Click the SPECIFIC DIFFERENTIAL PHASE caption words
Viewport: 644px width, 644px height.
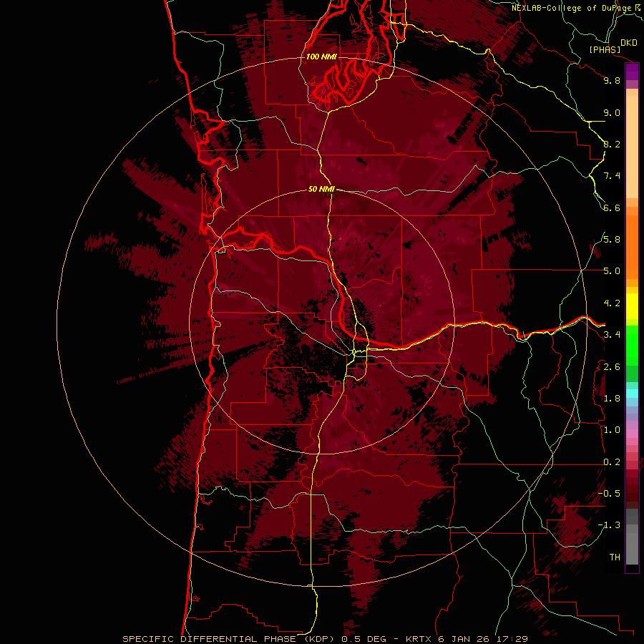tap(210, 639)
